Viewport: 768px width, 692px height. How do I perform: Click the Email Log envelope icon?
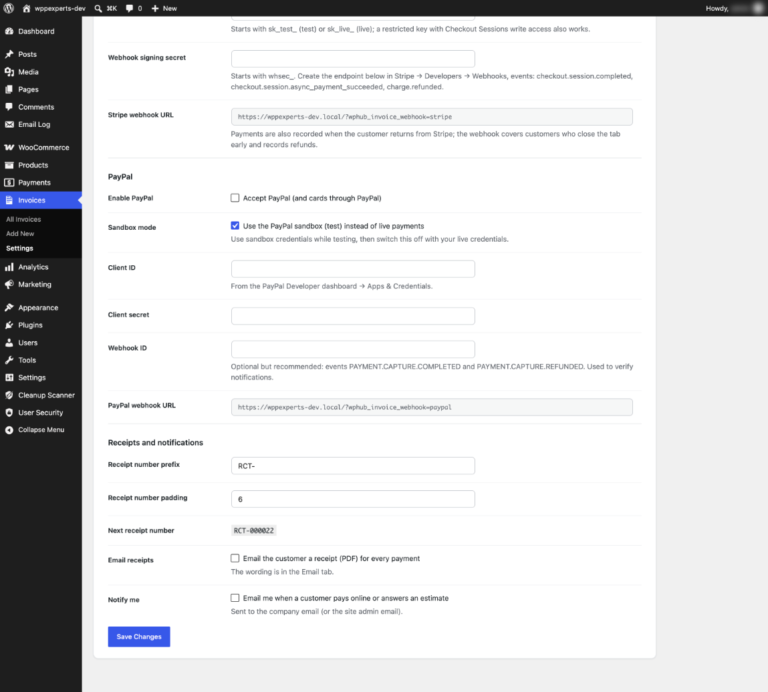coord(9,124)
